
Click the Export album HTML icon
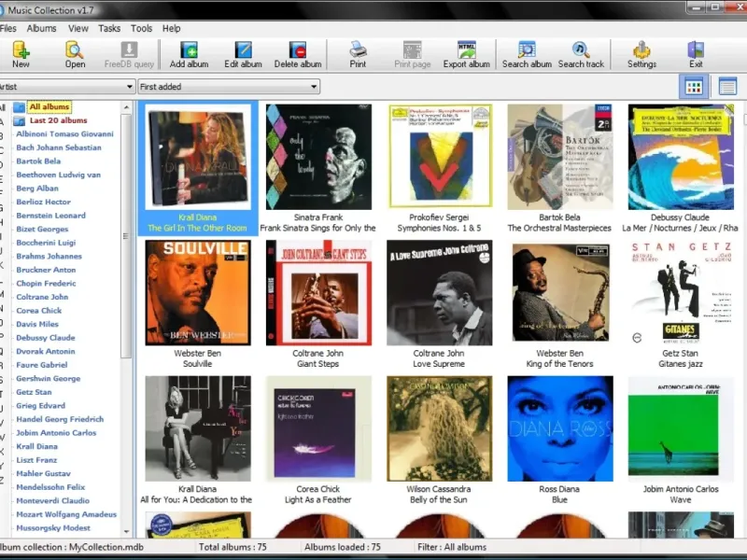coord(466,49)
